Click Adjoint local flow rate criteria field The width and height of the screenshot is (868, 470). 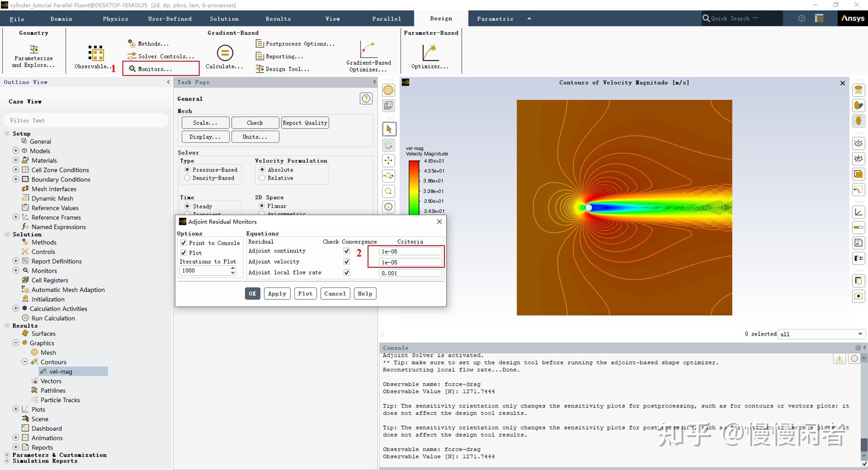(x=410, y=273)
